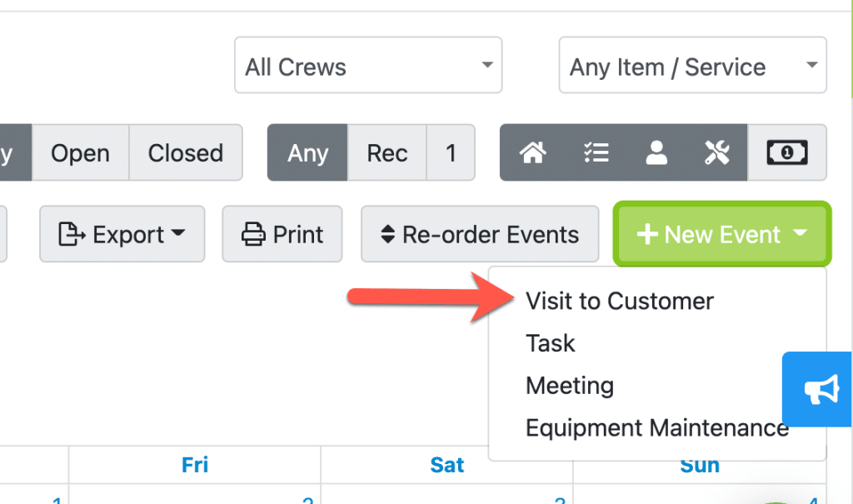Toggle the task checklist icon filter
Image resolution: width=853 pixels, height=504 pixels.
(x=596, y=152)
